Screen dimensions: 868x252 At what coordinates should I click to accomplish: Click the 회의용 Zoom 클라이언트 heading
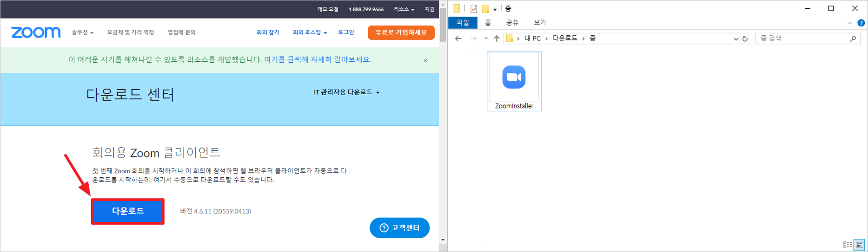tap(156, 152)
